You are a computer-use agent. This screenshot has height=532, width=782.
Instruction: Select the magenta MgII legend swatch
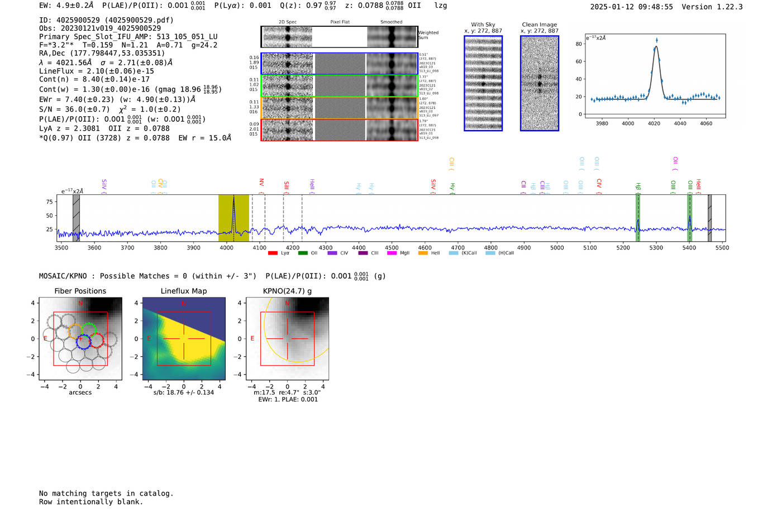click(x=393, y=253)
